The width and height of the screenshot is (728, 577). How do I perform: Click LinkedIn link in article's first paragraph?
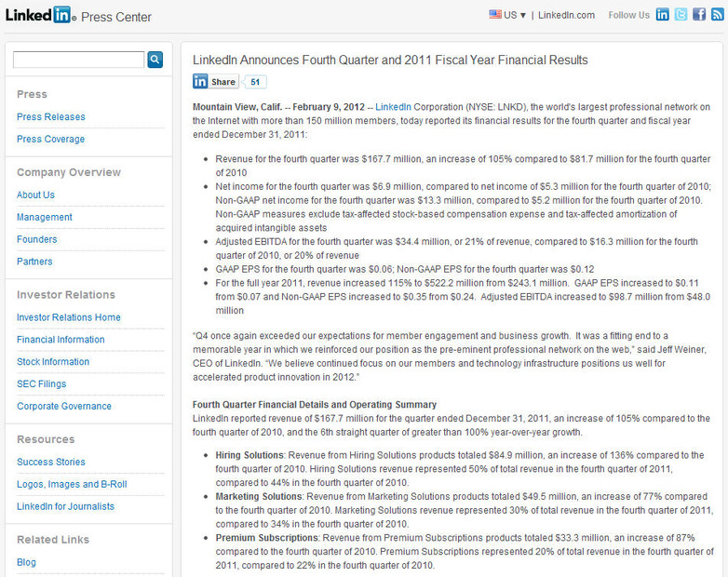tap(393, 107)
